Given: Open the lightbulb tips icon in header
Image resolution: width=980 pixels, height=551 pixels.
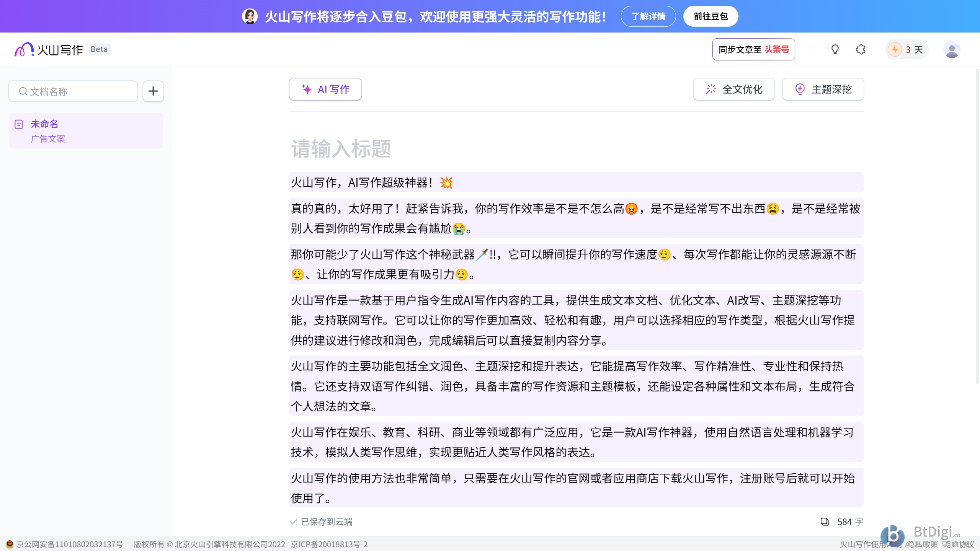Looking at the screenshot, I should click(835, 49).
